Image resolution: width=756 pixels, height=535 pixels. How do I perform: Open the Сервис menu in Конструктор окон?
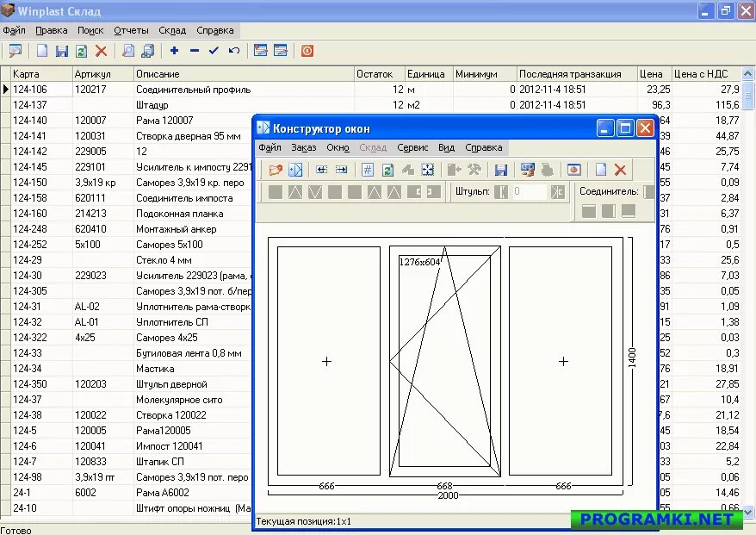point(412,147)
